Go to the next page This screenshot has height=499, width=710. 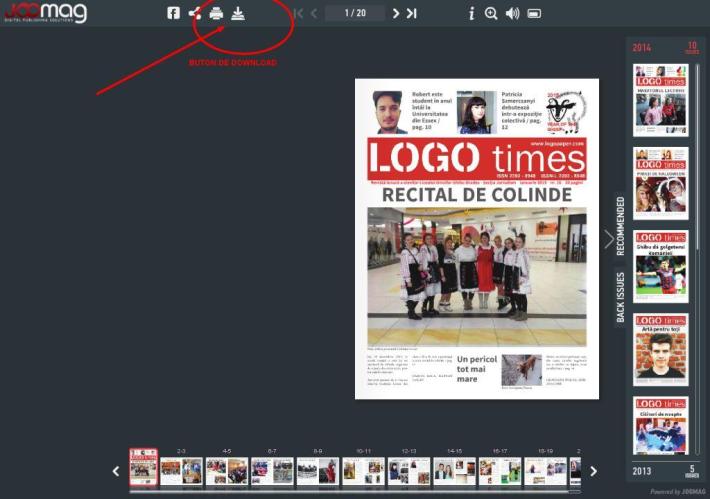(x=396, y=13)
